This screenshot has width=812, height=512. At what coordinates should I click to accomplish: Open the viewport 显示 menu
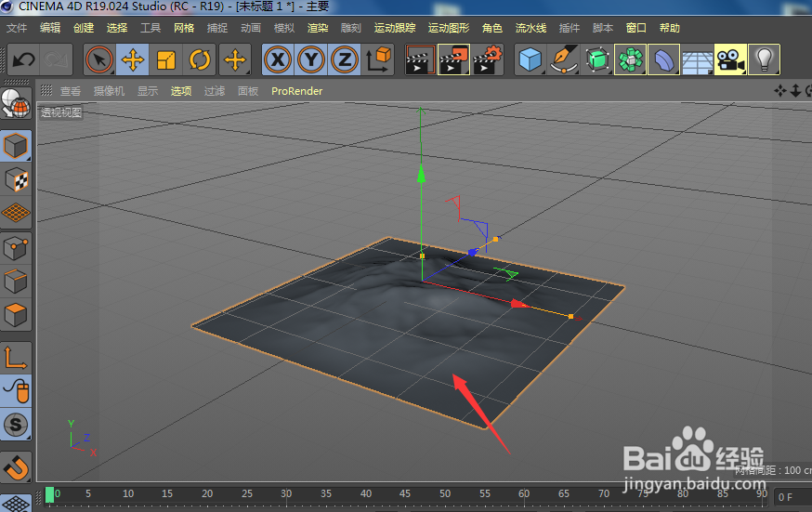148,91
